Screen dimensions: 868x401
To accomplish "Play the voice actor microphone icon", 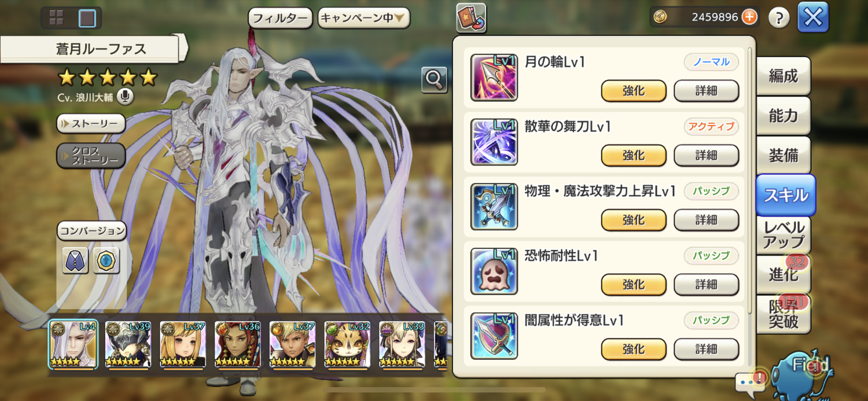I will [x=125, y=97].
